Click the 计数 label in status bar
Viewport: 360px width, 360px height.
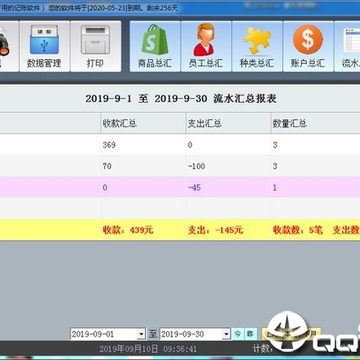pos(263,349)
